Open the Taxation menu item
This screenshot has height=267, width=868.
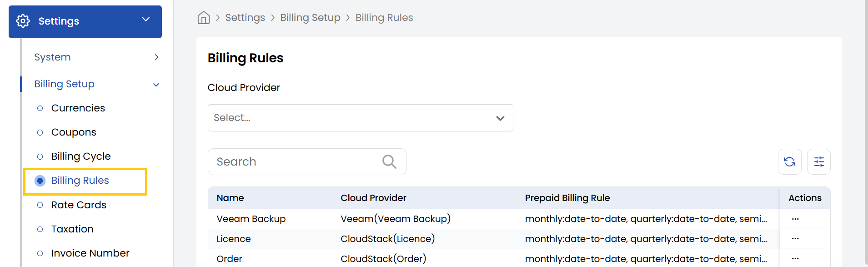pos(72,229)
